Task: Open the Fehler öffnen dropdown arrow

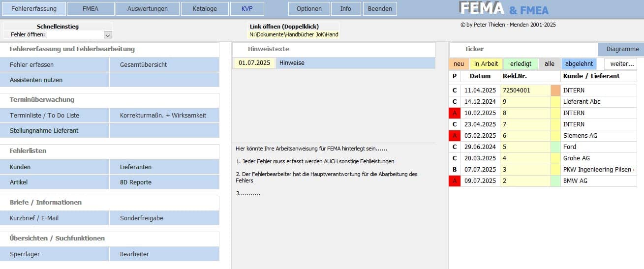Action: tap(108, 35)
